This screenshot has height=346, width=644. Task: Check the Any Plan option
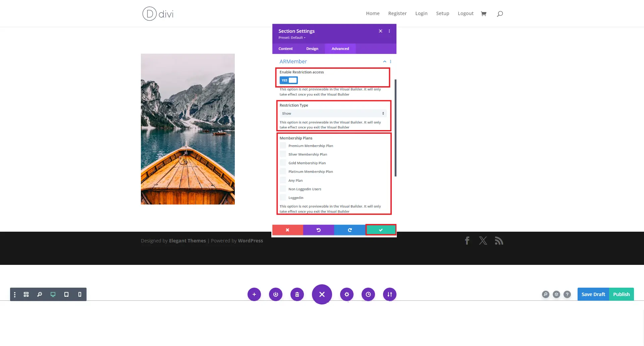(283, 180)
